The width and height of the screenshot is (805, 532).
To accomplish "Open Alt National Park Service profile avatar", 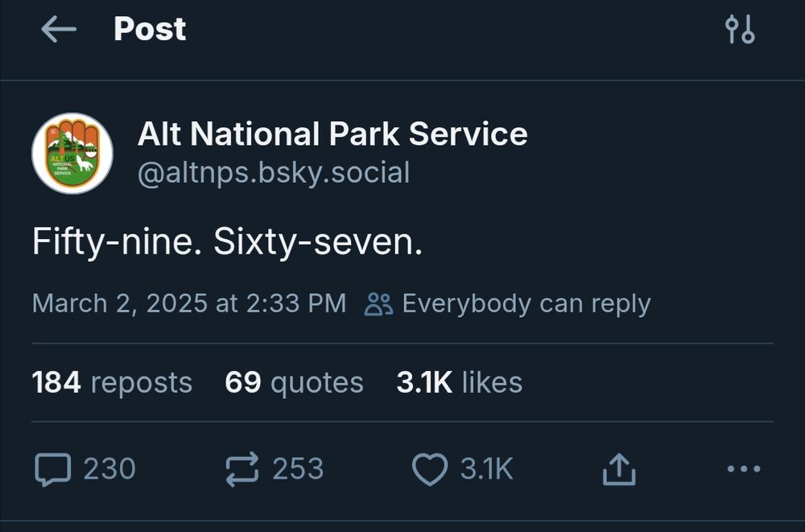I will tap(73, 155).
